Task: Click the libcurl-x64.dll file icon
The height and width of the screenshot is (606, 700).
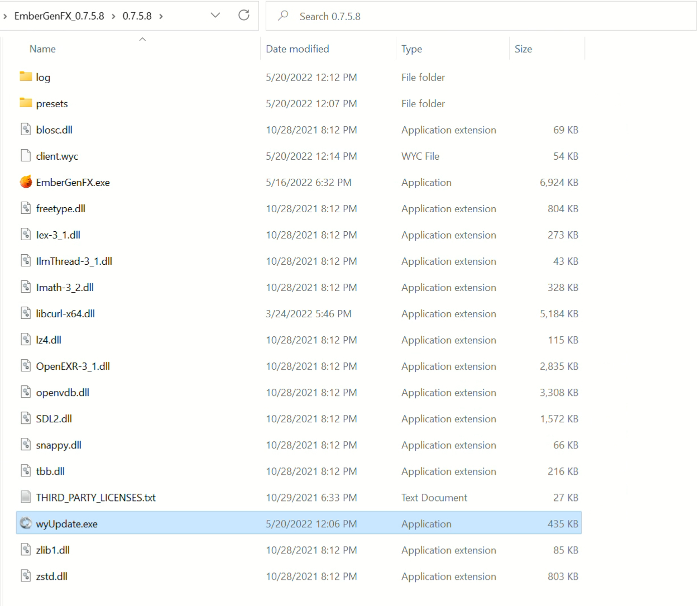Action: coord(26,313)
